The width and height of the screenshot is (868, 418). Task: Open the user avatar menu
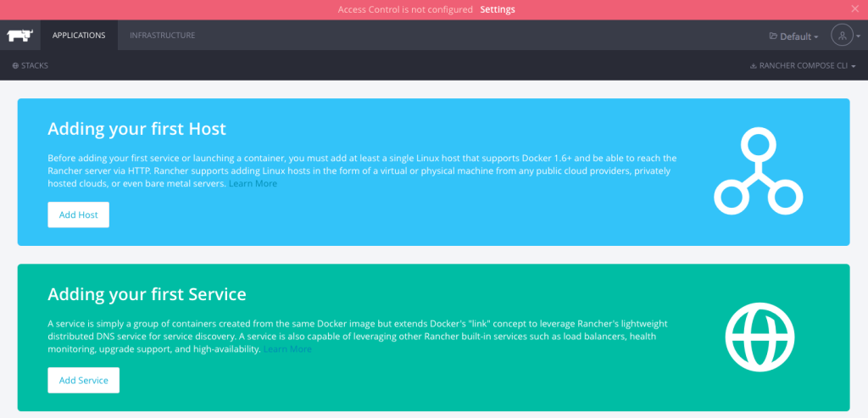click(x=842, y=36)
